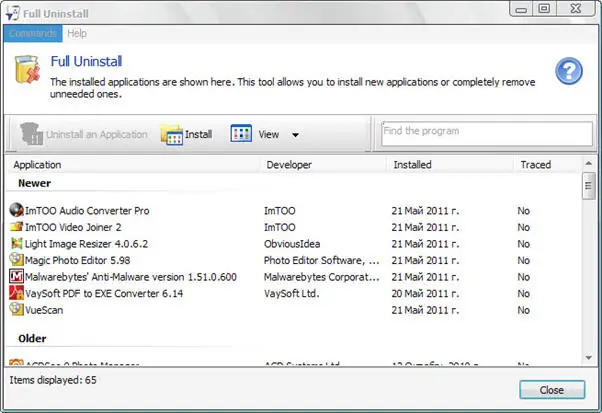Click the blue help question mark icon
This screenshot has width=602, height=413.
tap(569, 71)
